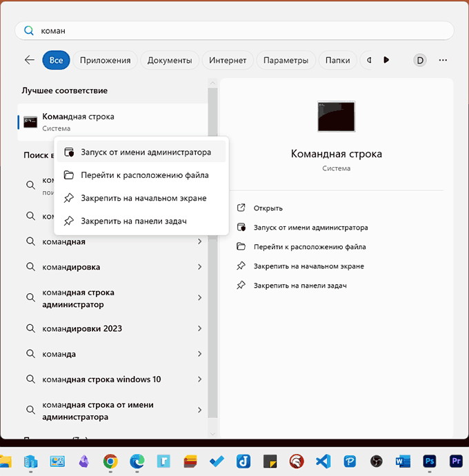Launch Google Chrome from taskbar
The width and height of the screenshot is (469, 476).
point(110,462)
